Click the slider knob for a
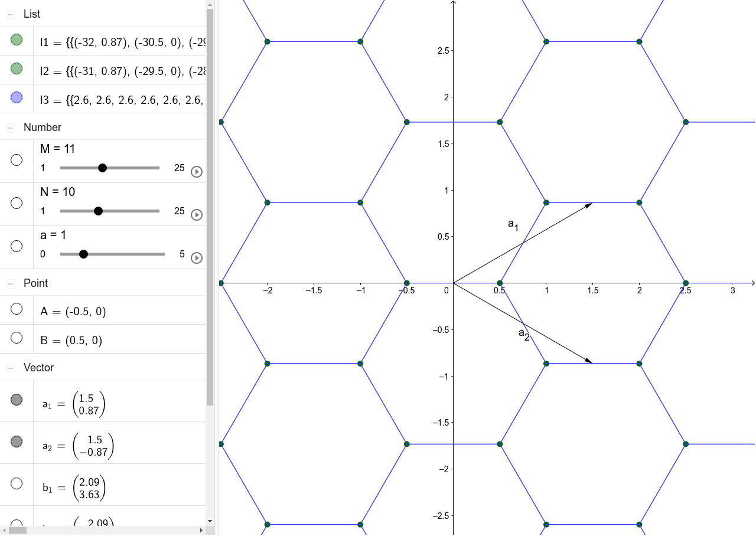 83,254
